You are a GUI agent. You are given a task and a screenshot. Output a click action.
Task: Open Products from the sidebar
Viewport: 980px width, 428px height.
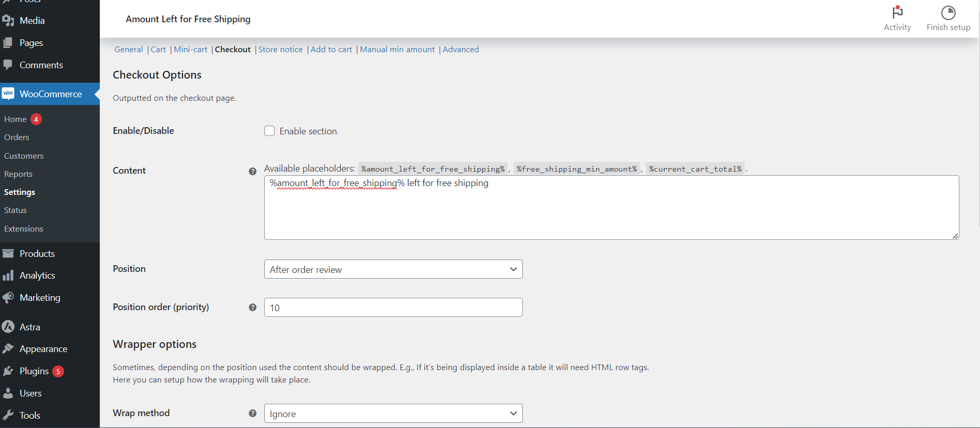tap(37, 254)
